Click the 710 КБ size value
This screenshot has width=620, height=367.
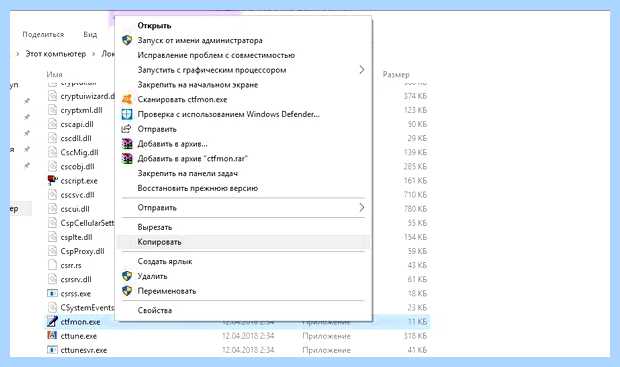415,195
